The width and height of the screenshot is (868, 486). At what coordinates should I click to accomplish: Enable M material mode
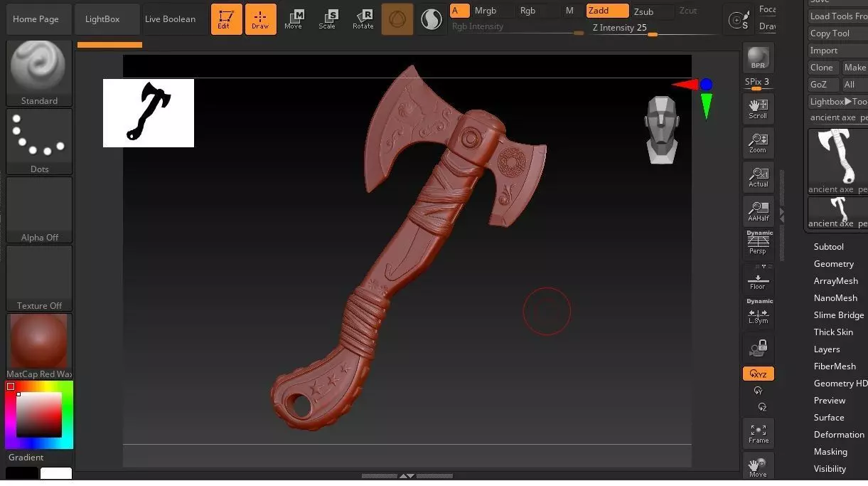click(x=569, y=11)
